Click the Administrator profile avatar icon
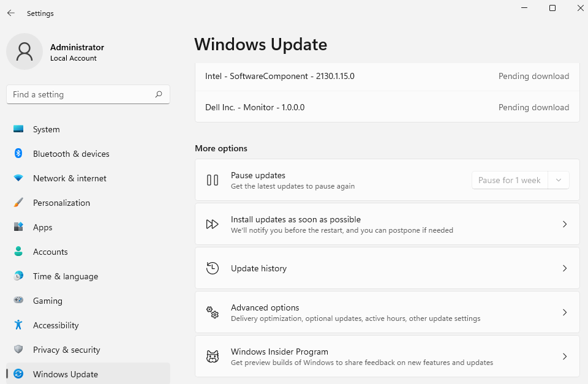 [24, 51]
